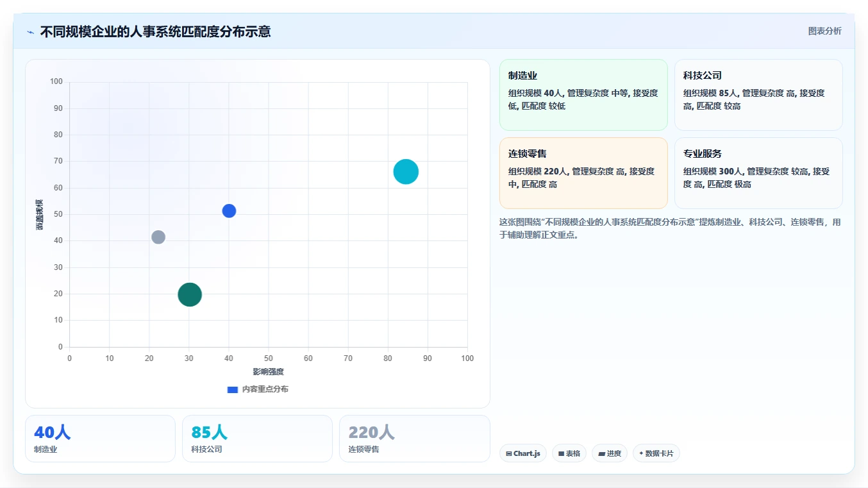Screen dimensions: 868x488
Task: Click the 组织规模 85人 description text
Action: tap(754, 99)
